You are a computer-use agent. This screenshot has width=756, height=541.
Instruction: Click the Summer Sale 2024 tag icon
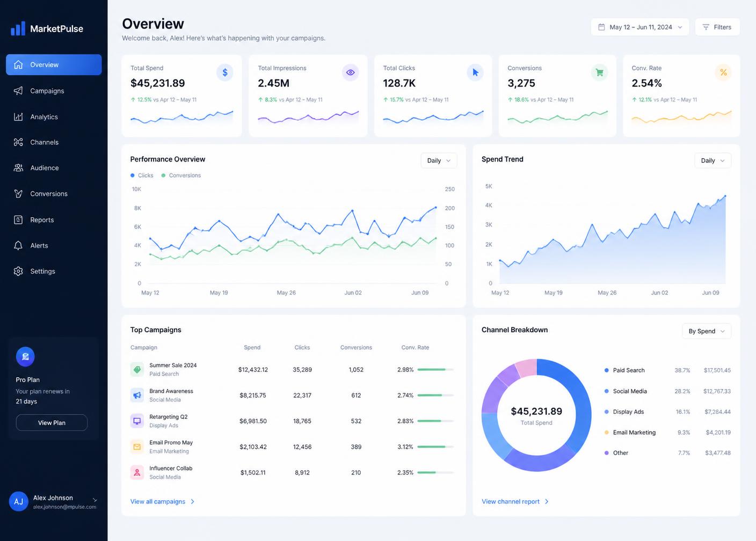(x=137, y=369)
